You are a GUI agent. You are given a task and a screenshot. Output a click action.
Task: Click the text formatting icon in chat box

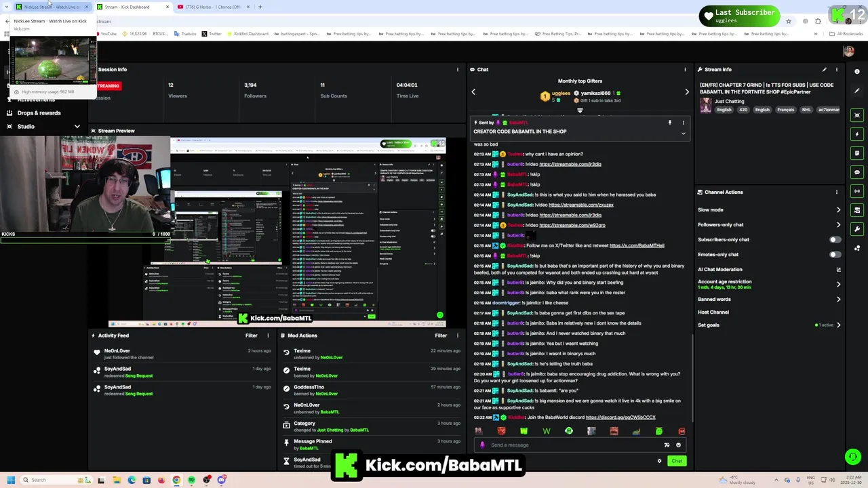tap(667, 445)
